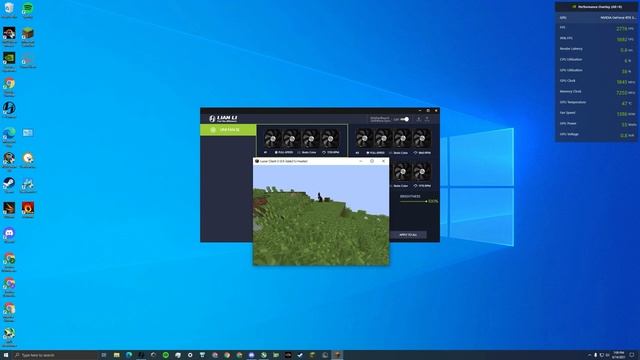Click the Minecraft game view in Lunar Client
640x360 pixels.
pyautogui.click(x=321, y=215)
